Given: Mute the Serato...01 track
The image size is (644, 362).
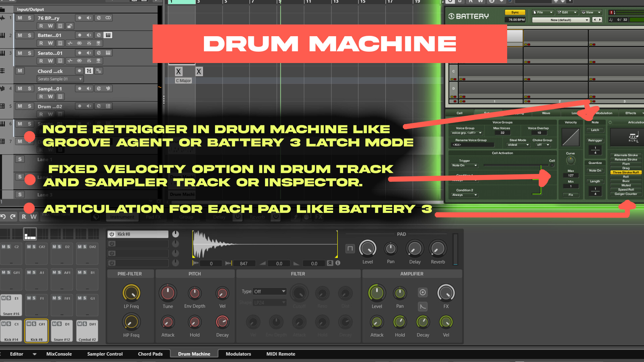Looking at the screenshot, I should (x=20, y=53).
